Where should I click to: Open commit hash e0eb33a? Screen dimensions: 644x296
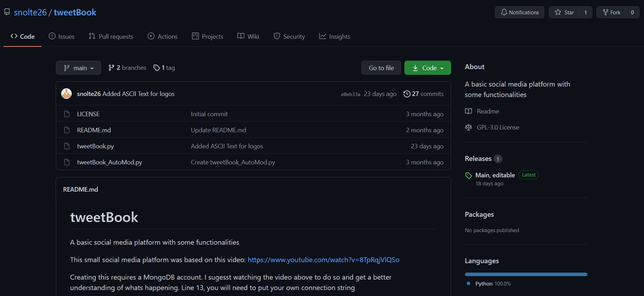tap(350, 94)
